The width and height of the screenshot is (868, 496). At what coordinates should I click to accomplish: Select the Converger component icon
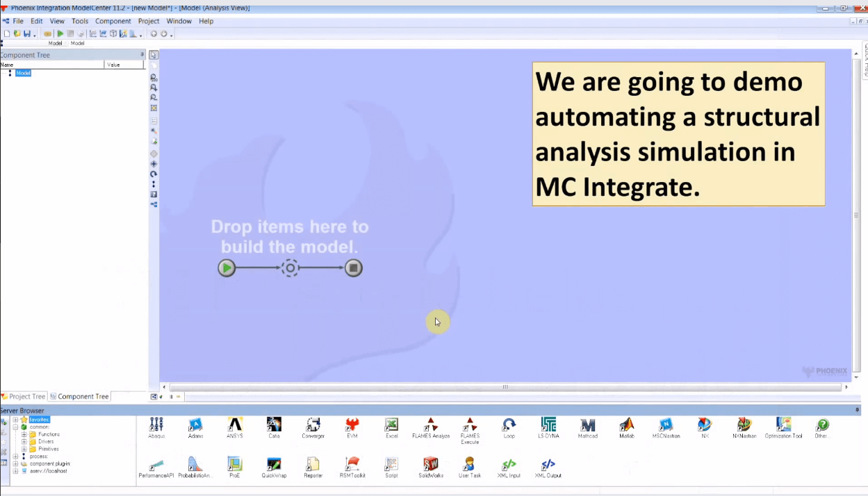pos(313,424)
